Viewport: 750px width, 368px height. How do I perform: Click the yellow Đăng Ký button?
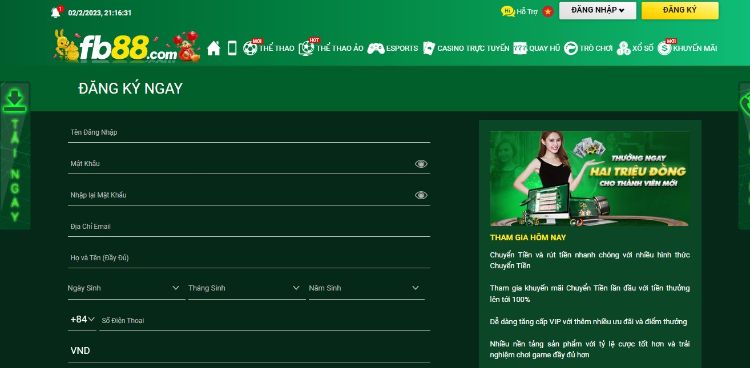coord(680,10)
